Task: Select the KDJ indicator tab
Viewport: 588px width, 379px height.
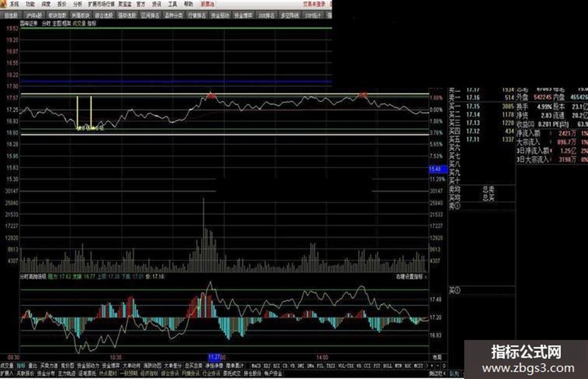Action: pyautogui.click(x=267, y=365)
